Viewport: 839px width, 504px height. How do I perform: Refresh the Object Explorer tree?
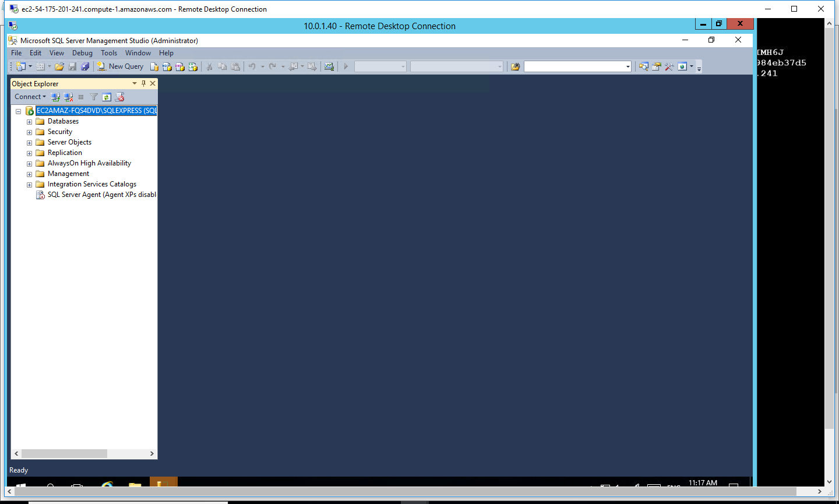106,97
